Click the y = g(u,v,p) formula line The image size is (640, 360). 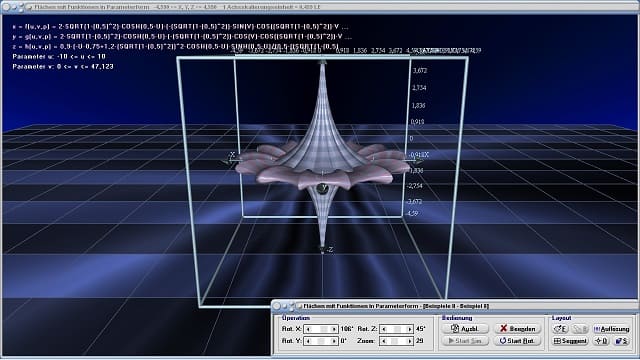(x=182, y=36)
